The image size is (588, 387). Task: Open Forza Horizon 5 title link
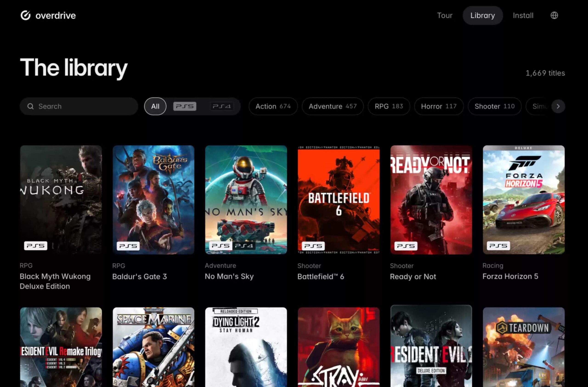(510, 276)
